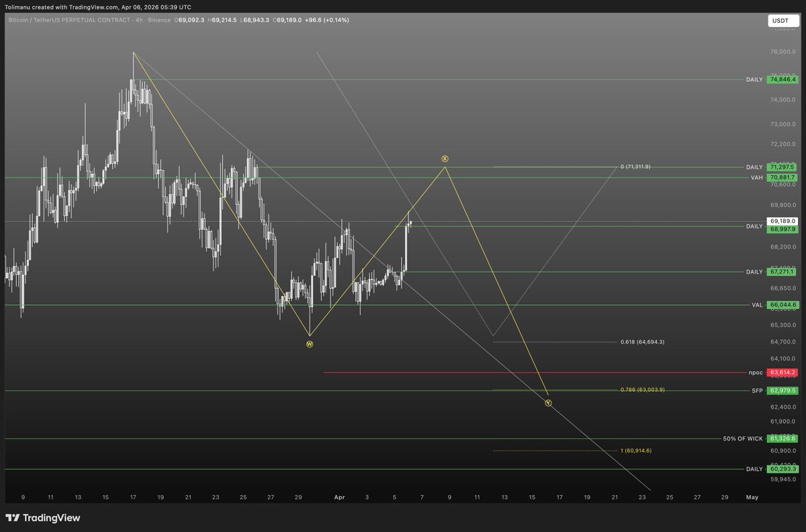Viewport: 806px width, 532px height.
Task: Click the current price label 69,189.0
Action: click(783, 221)
